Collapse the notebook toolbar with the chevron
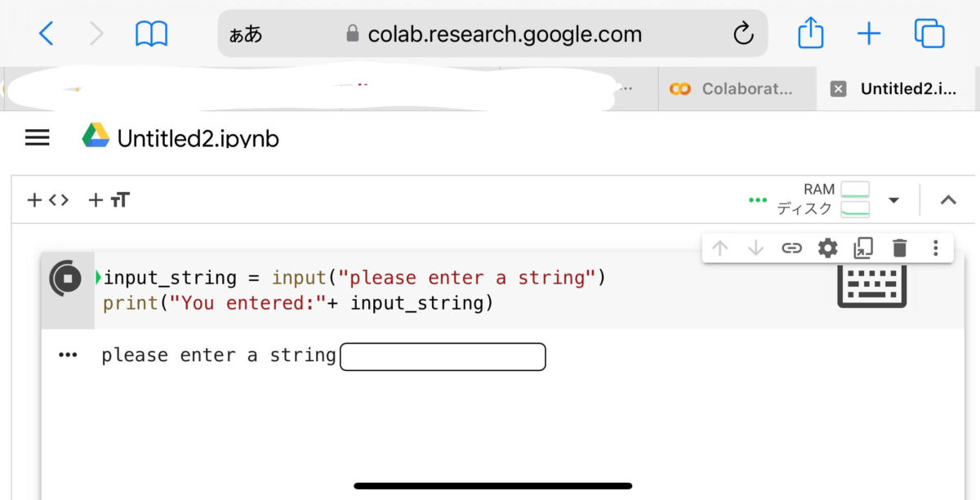Image resolution: width=980 pixels, height=500 pixels. tap(948, 199)
